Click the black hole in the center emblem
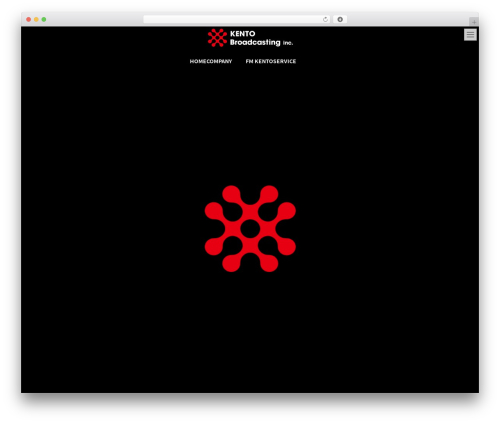 coord(250,229)
